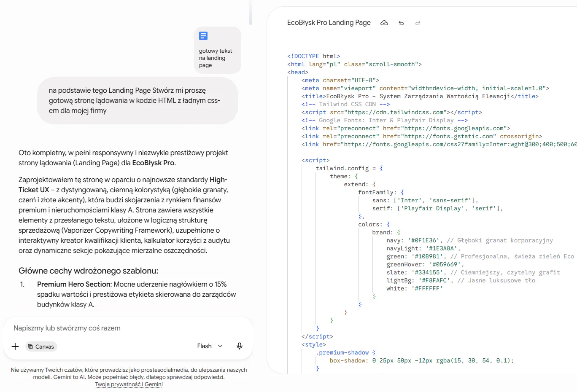
Task: Click the '<!DOCTYPE html>' code line
Action: click(314, 56)
